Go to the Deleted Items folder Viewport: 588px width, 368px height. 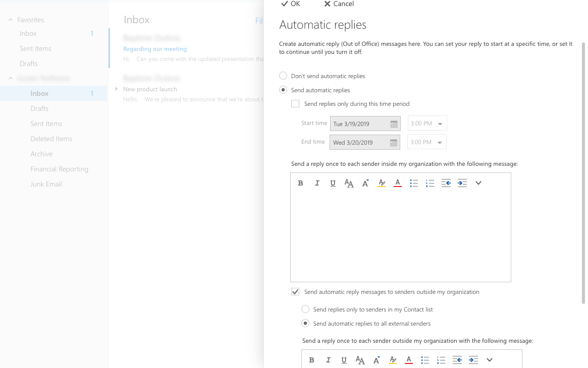pyautogui.click(x=51, y=139)
